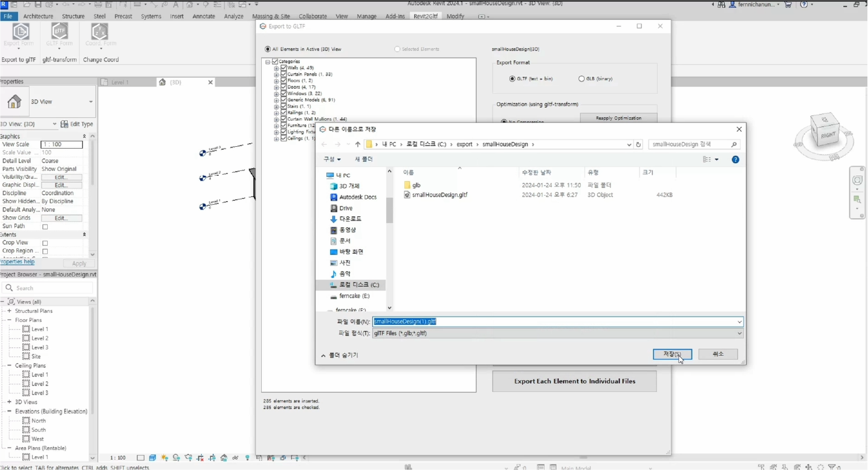Open address bar history dropdown
The image size is (868, 470).
click(629, 144)
